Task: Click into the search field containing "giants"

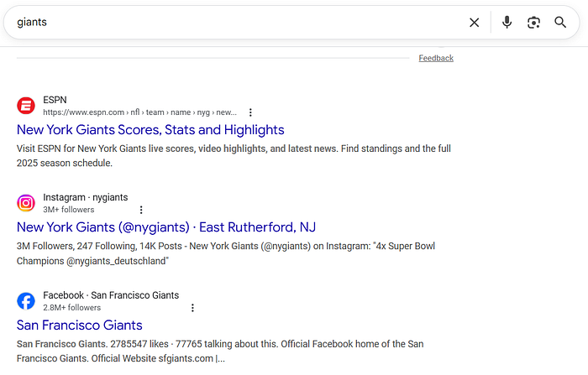Action: pos(235,23)
